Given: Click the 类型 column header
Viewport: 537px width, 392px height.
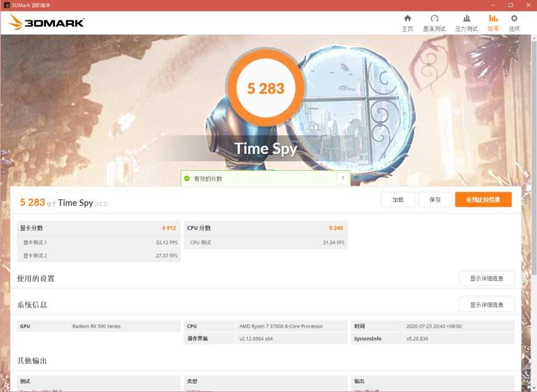Looking at the screenshot, I should [x=192, y=381].
